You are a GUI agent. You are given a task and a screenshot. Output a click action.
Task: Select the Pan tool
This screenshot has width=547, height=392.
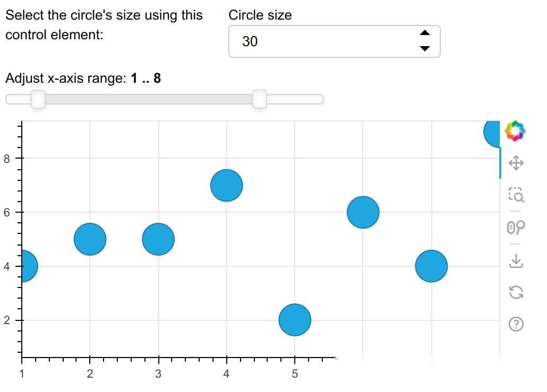(x=516, y=163)
